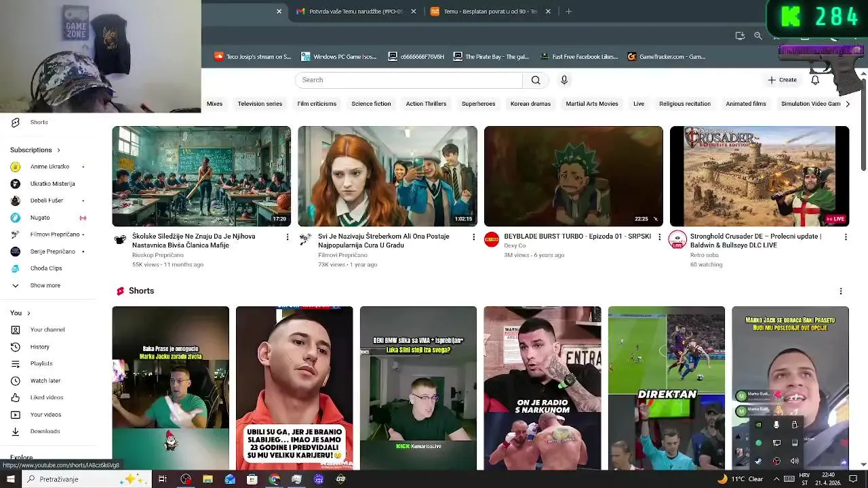Open the Dexy Co channel avatar
The image size is (868, 488).
click(x=492, y=239)
